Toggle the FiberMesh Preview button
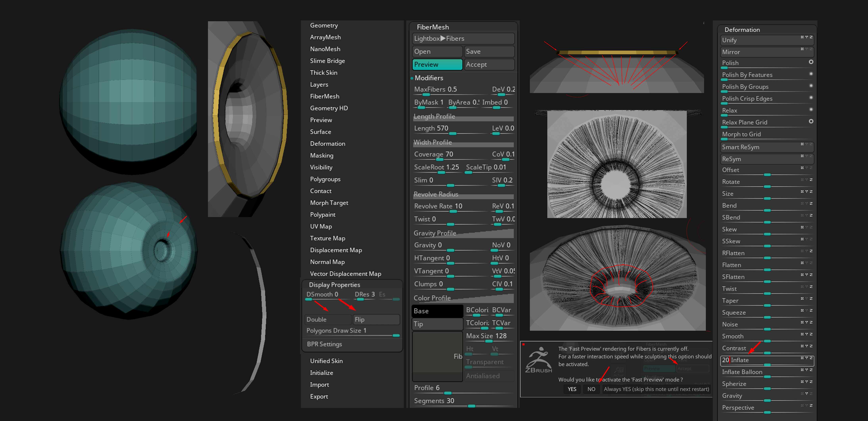The height and width of the screenshot is (421, 868). click(x=437, y=64)
